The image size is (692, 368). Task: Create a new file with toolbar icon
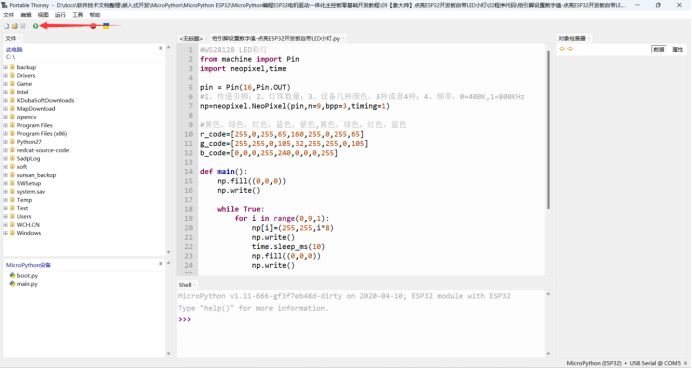pyautogui.click(x=7, y=26)
